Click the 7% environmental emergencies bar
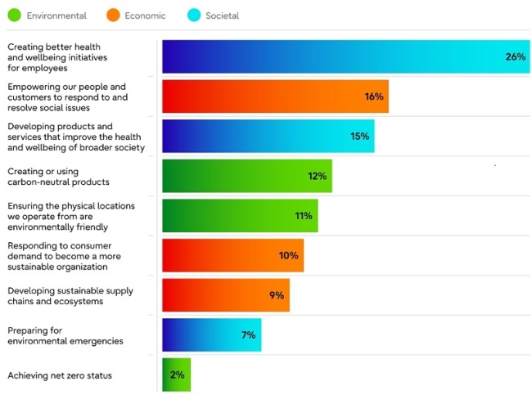 212,334
